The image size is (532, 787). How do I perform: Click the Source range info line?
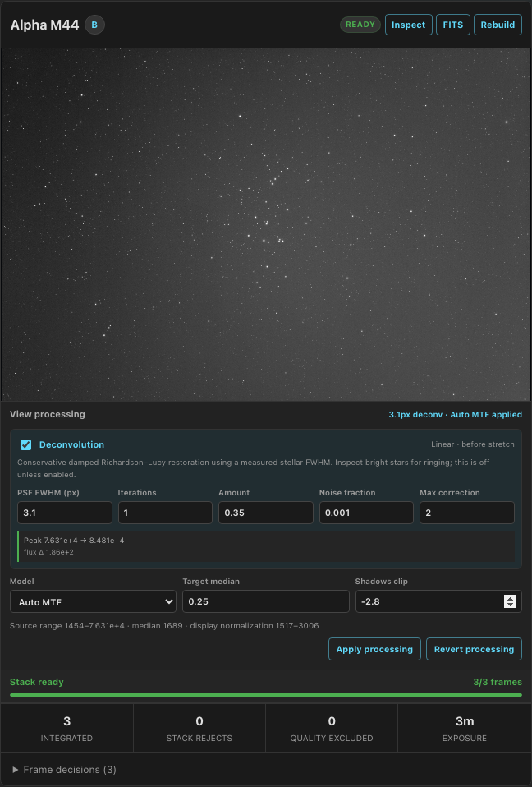(164, 625)
